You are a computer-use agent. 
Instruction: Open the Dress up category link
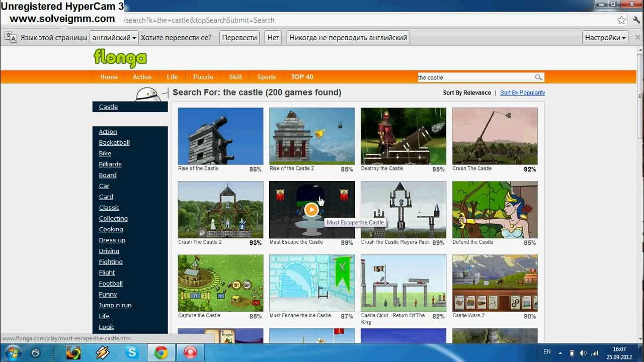(112, 240)
